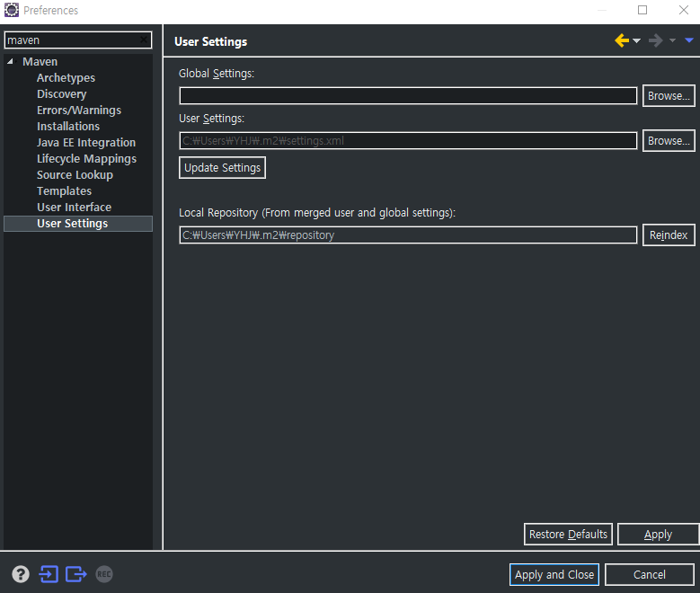This screenshot has width=700, height=593.
Task: Select User Settings tree item
Action: tap(78, 223)
